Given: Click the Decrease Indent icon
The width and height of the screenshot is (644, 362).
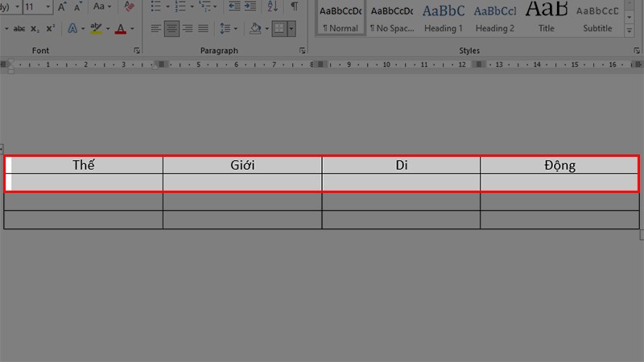Looking at the screenshot, I should pos(234,7).
